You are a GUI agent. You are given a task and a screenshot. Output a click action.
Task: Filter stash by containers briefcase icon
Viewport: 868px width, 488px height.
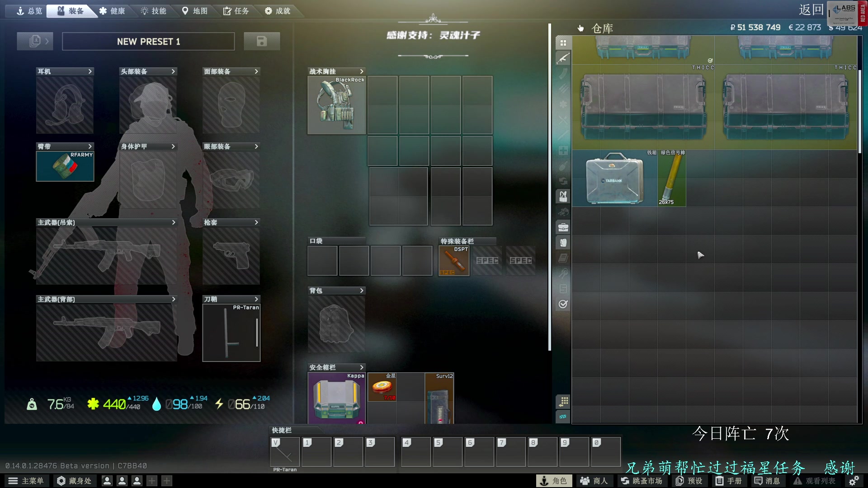click(563, 227)
